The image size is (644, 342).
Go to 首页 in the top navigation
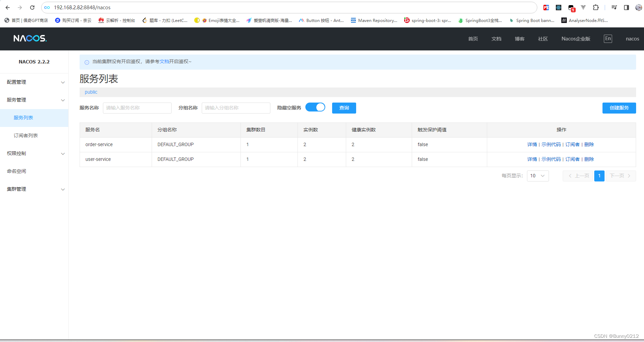click(473, 39)
